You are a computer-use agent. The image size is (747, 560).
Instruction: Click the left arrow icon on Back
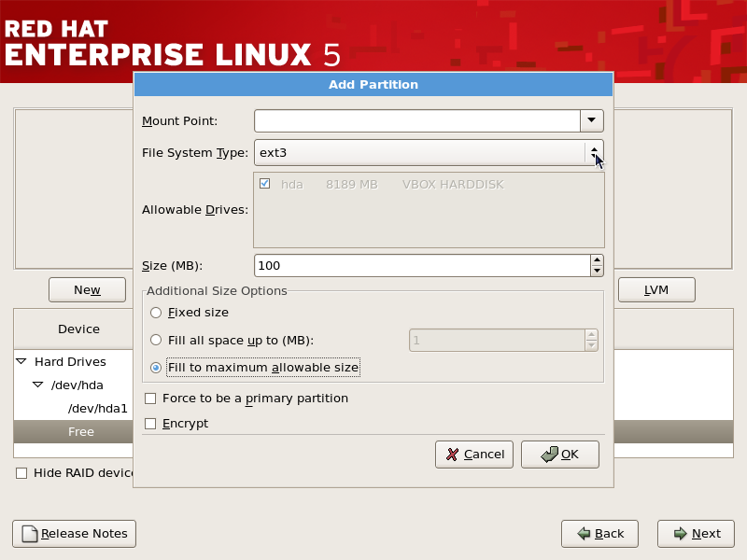[x=584, y=534]
